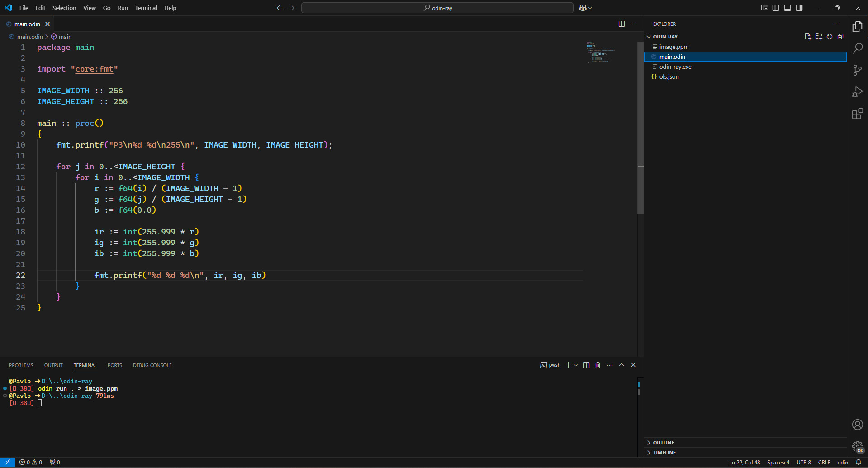868x468 pixels.
Task: Open the Help menu
Action: coord(170,8)
